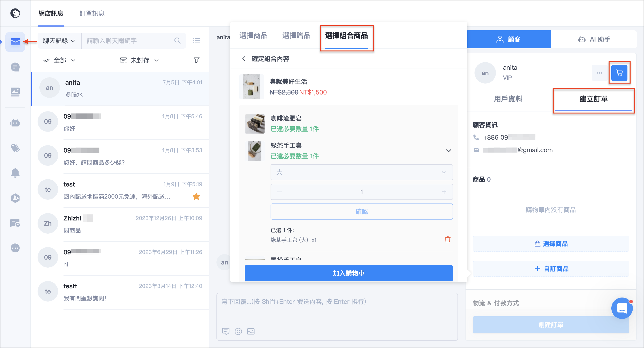Click the filter funnel icon
Viewport: 644px width, 348px height.
tap(197, 60)
